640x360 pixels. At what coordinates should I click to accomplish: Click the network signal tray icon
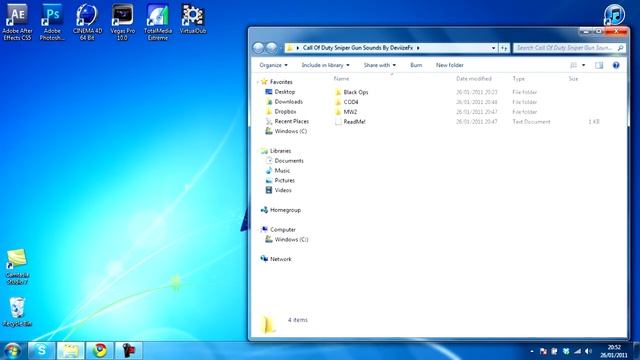pos(577,351)
